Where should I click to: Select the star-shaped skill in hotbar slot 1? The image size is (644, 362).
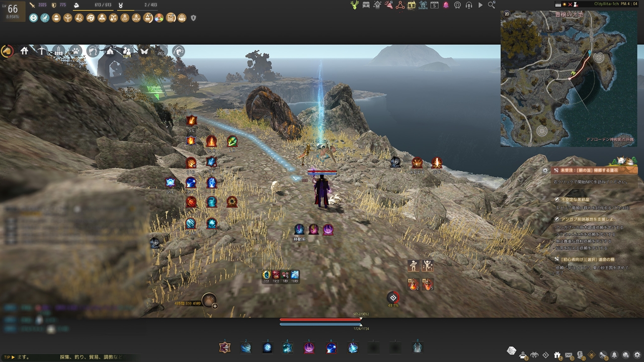[x=224, y=347]
